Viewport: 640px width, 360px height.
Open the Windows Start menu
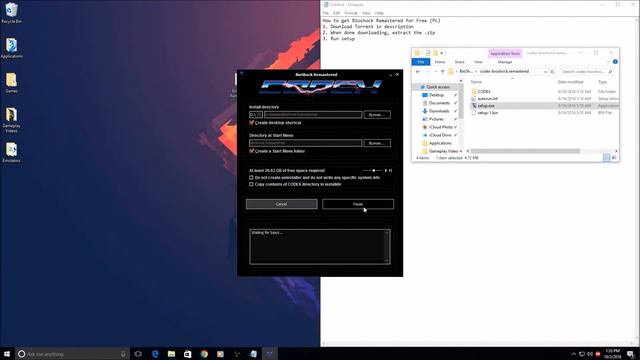point(7,354)
